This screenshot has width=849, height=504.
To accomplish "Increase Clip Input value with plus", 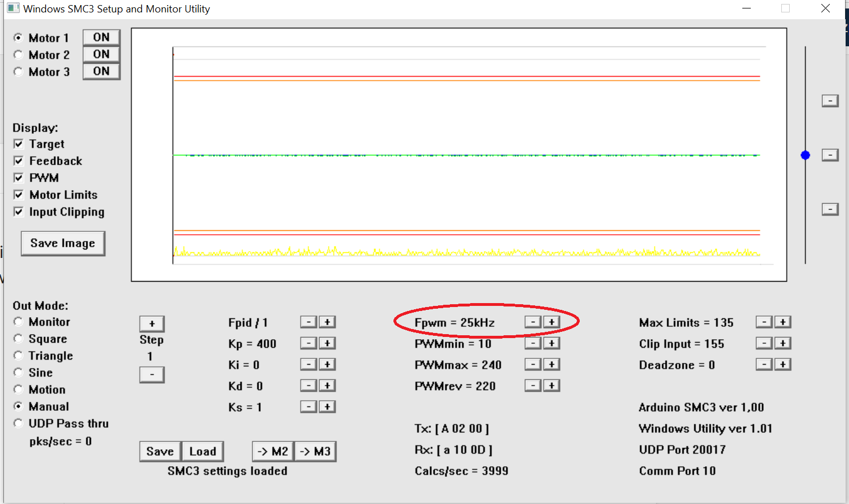I will pyautogui.click(x=782, y=343).
